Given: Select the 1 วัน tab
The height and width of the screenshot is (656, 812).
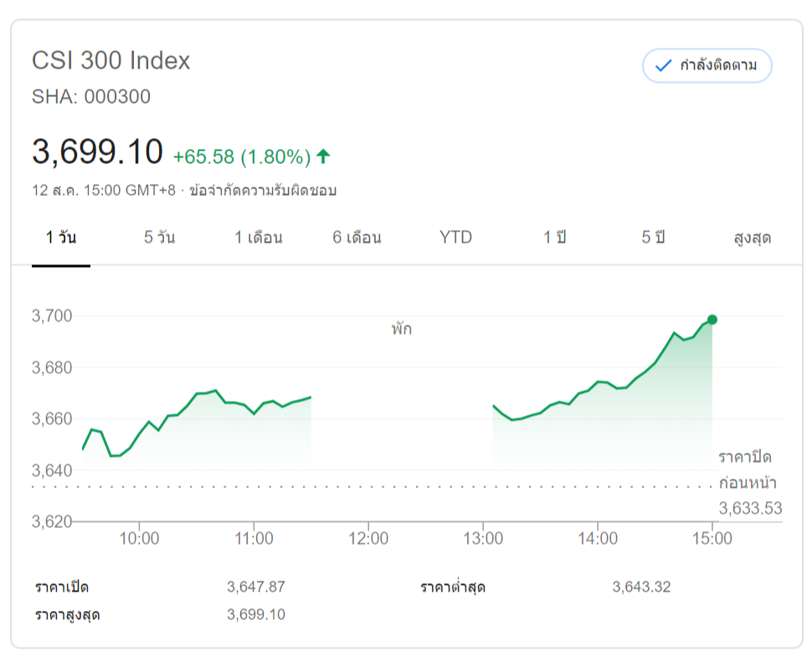Looking at the screenshot, I should pos(61,238).
